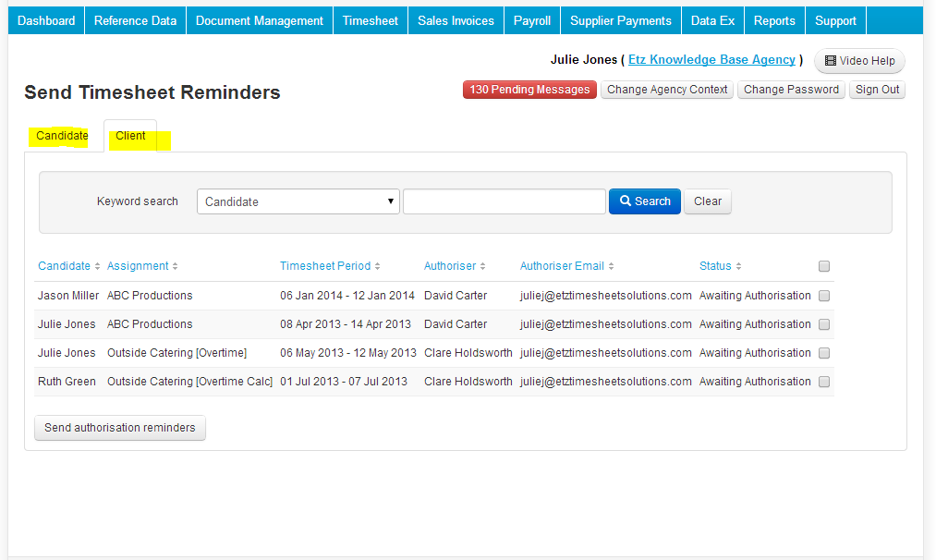
Task: Open the Data Ex menu
Action: [712, 21]
